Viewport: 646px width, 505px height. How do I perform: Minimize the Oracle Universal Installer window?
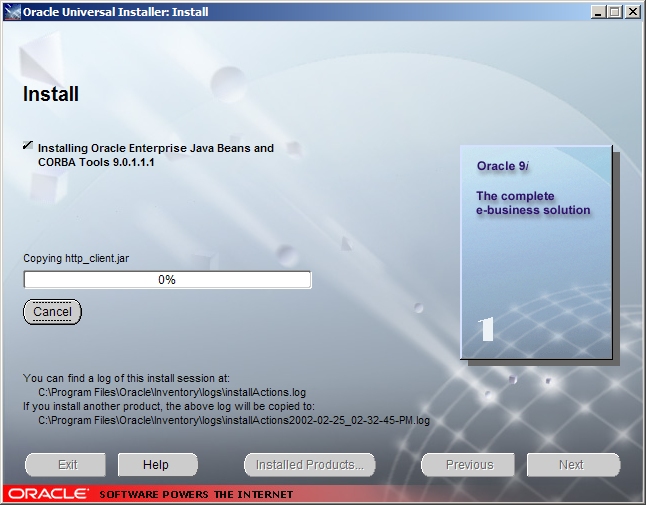pos(597,12)
